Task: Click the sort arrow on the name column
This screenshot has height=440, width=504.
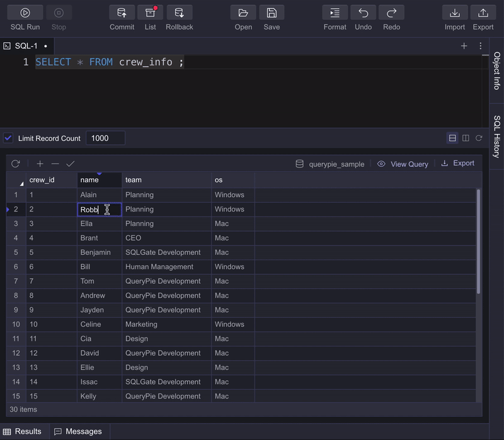Action: coord(100,174)
